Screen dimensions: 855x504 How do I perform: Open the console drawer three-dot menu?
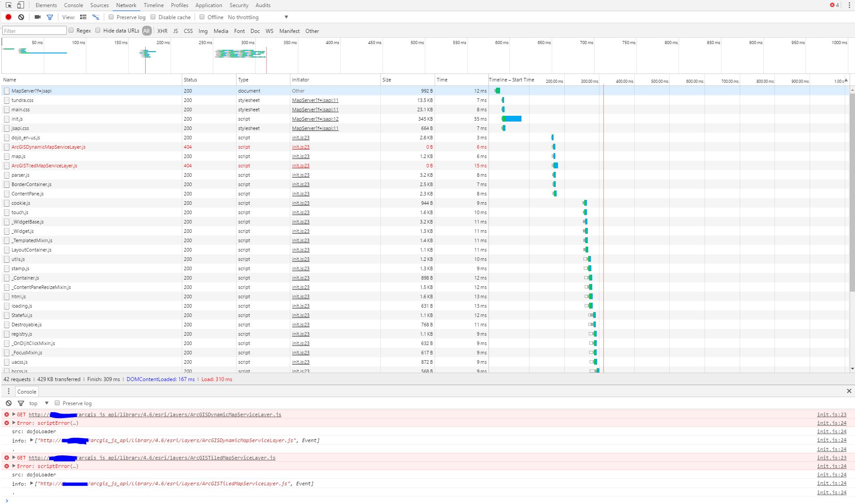(x=8, y=391)
